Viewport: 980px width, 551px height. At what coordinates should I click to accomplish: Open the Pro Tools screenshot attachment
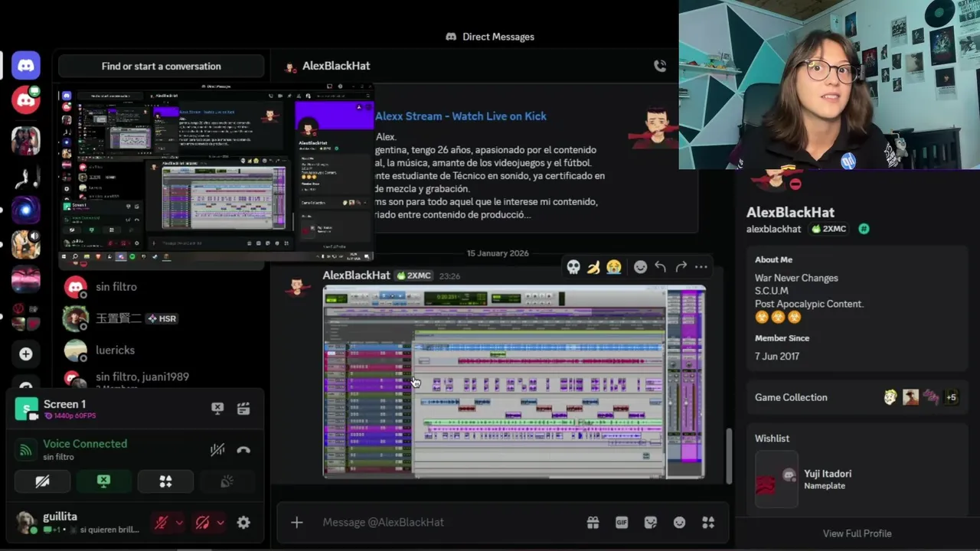[514, 382]
